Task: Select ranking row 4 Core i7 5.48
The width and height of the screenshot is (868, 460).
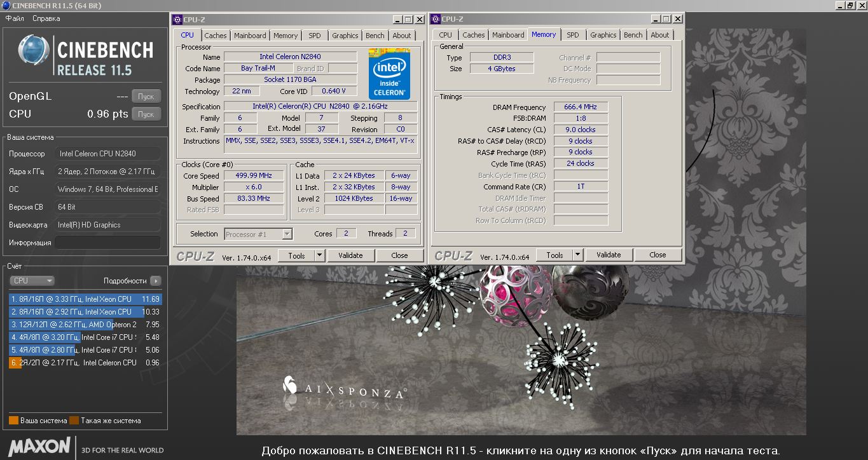Action: point(85,337)
